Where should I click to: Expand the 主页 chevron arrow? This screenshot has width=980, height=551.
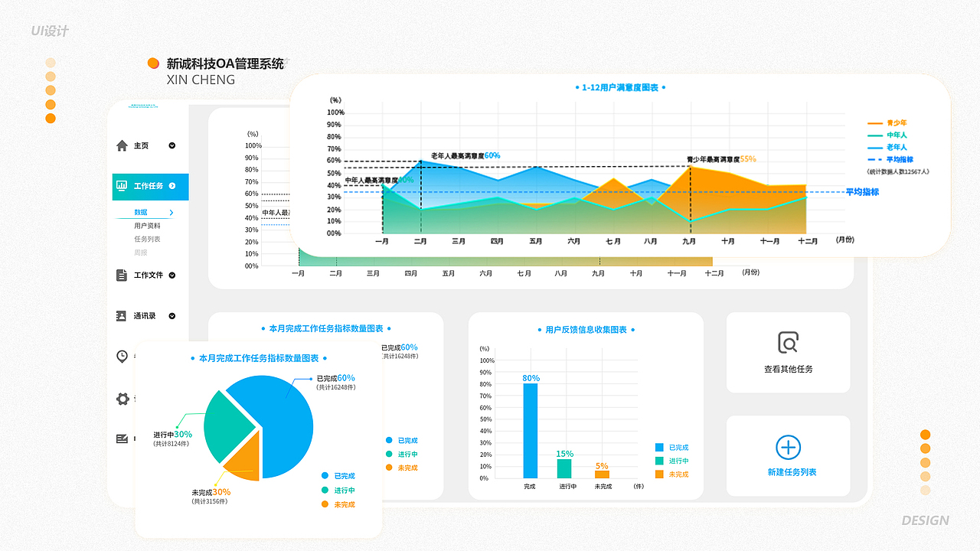172,145
